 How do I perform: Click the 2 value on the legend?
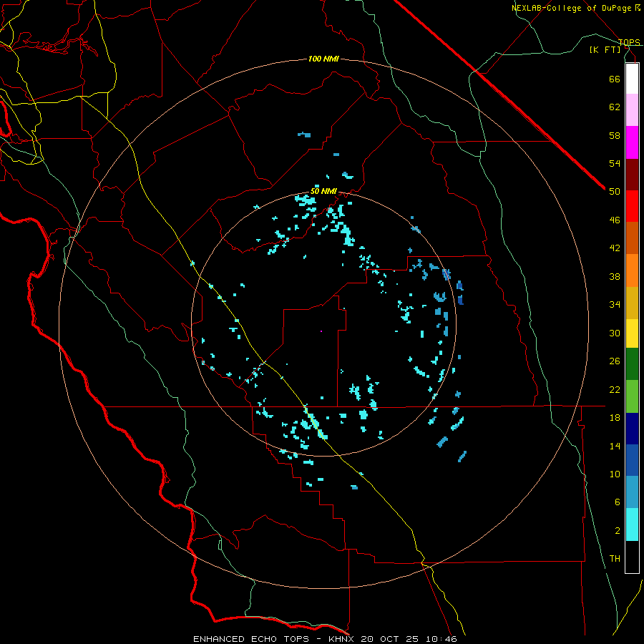618,531
